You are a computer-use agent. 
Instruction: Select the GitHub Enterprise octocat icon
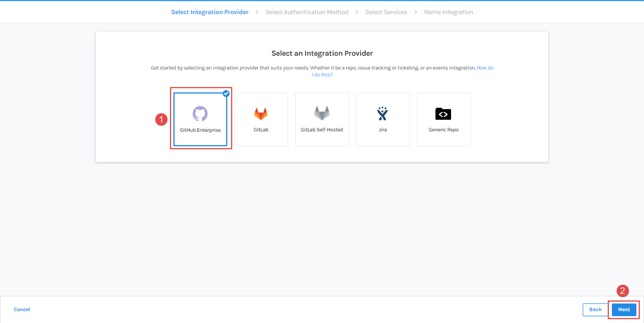200,113
